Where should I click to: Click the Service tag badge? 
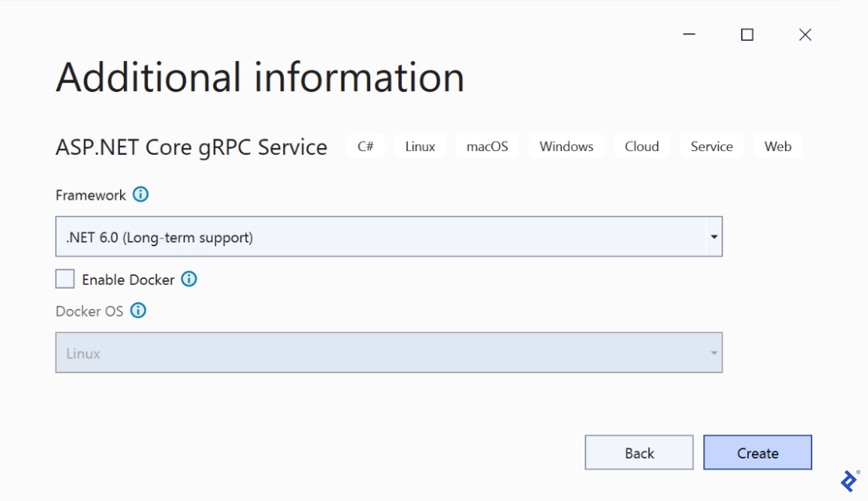tap(711, 146)
